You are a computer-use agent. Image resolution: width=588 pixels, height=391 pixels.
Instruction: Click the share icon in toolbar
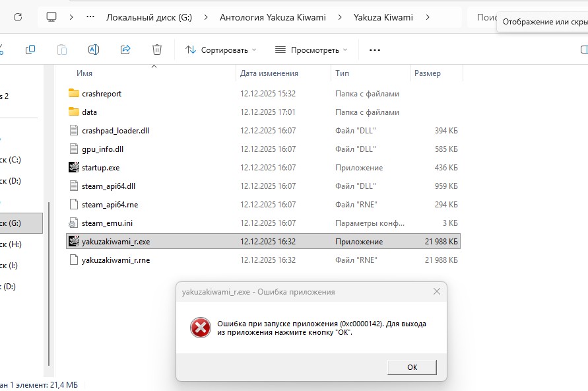125,50
